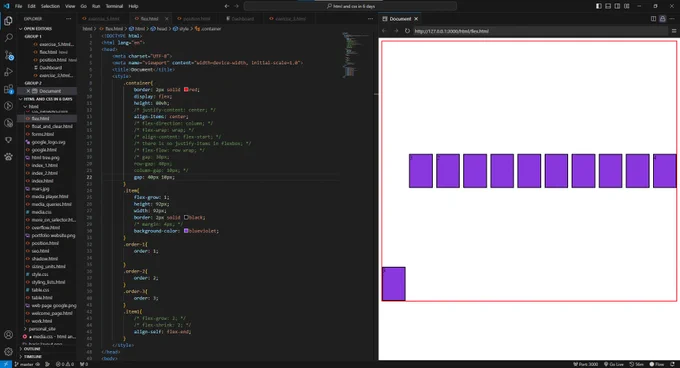Screen dimensions: 680x368
Task: Click Go Live in the status bar
Action: [613, 364]
